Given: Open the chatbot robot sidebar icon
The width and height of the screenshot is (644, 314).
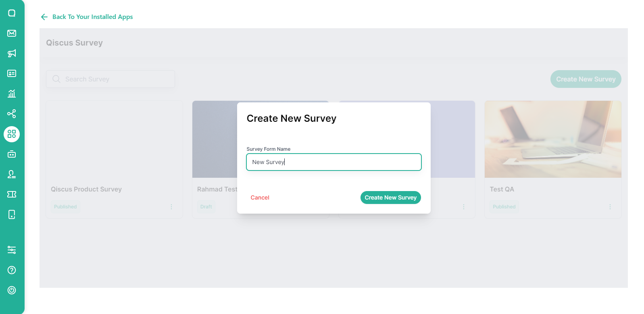Looking at the screenshot, I should coord(12,154).
